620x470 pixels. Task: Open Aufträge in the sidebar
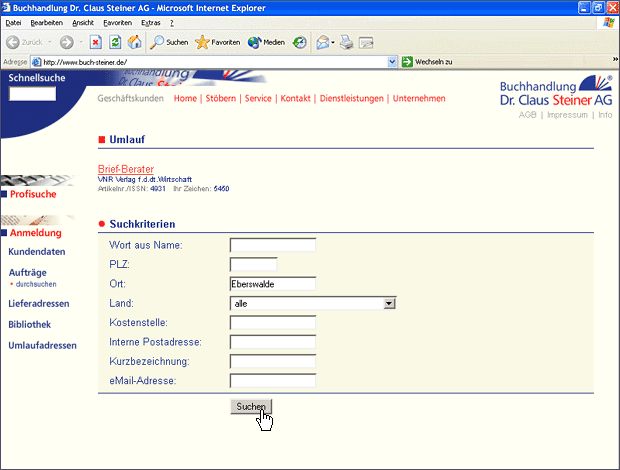point(28,272)
